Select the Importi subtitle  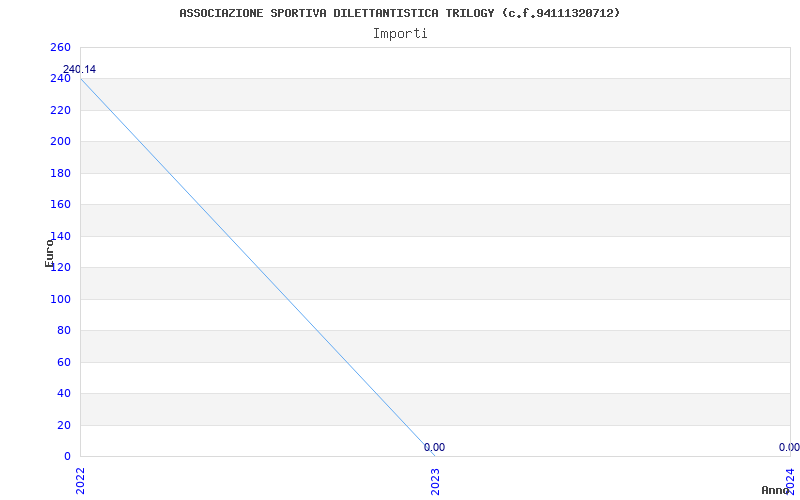click(x=399, y=34)
